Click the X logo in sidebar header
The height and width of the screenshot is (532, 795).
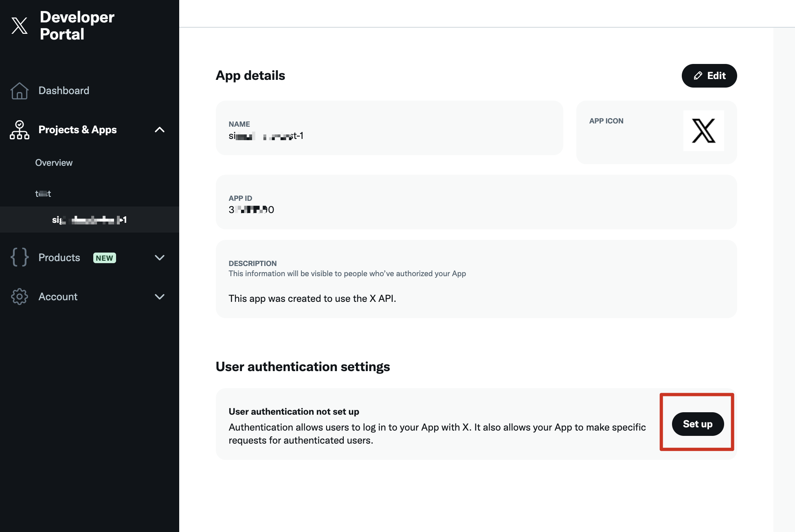(19, 26)
